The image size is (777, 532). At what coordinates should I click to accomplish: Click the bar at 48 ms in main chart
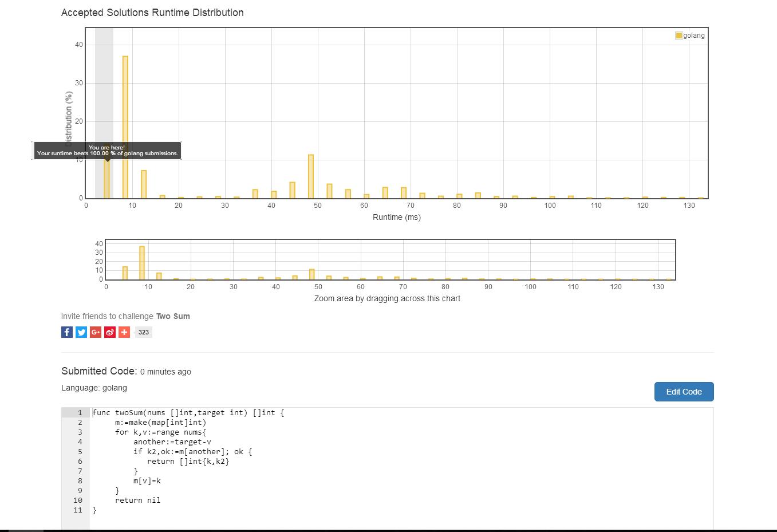point(311,176)
